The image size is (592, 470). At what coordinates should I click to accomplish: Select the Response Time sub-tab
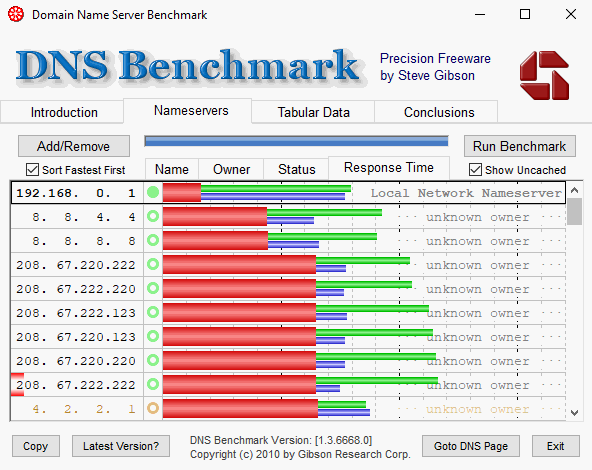pyautogui.click(x=389, y=168)
